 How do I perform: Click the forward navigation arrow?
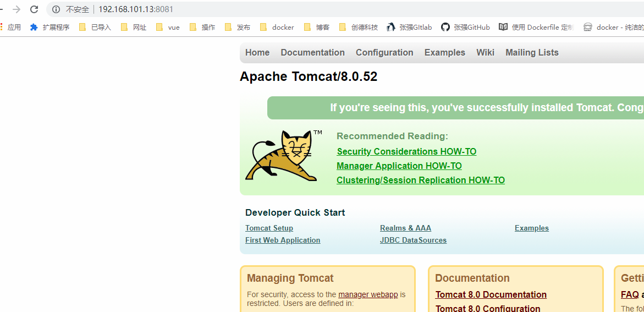pyautogui.click(x=16, y=9)
